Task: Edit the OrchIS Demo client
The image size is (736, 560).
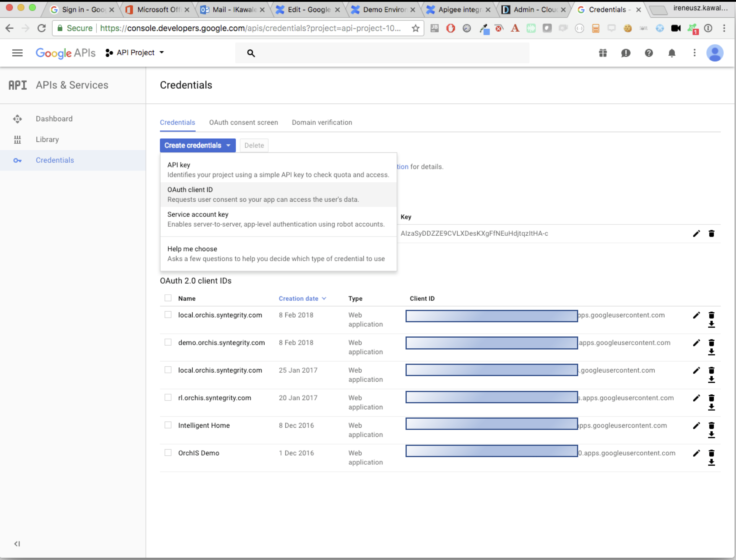Action: click(x=696, y=453)
